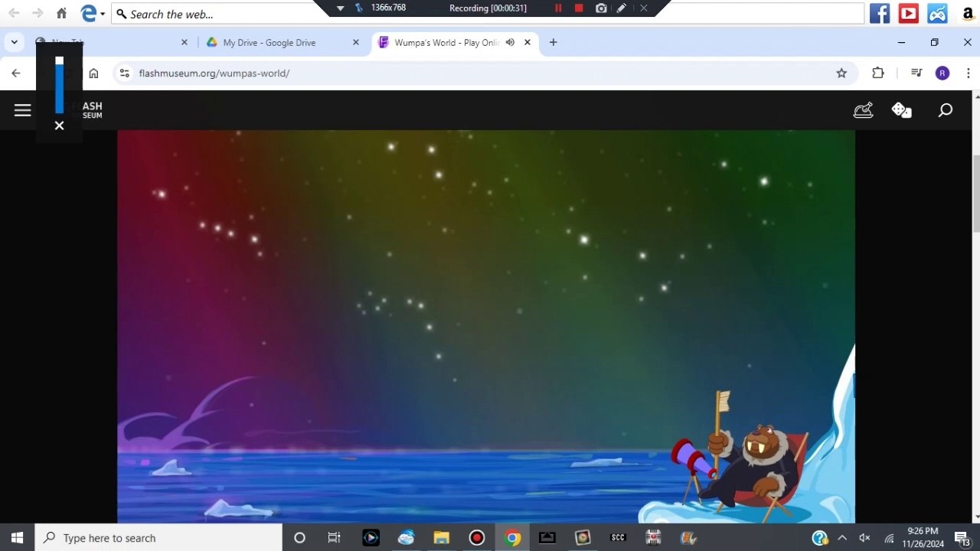Screen dimensions: 980x551
Task: Open the media player icon on taskbar
Action: click(x=371, y=538)
